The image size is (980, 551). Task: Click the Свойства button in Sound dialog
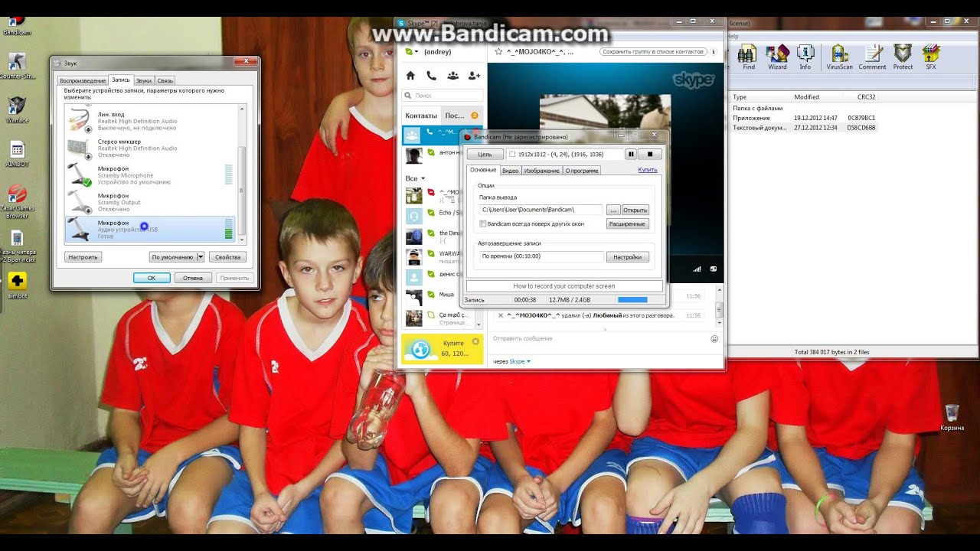pos(228,257)
